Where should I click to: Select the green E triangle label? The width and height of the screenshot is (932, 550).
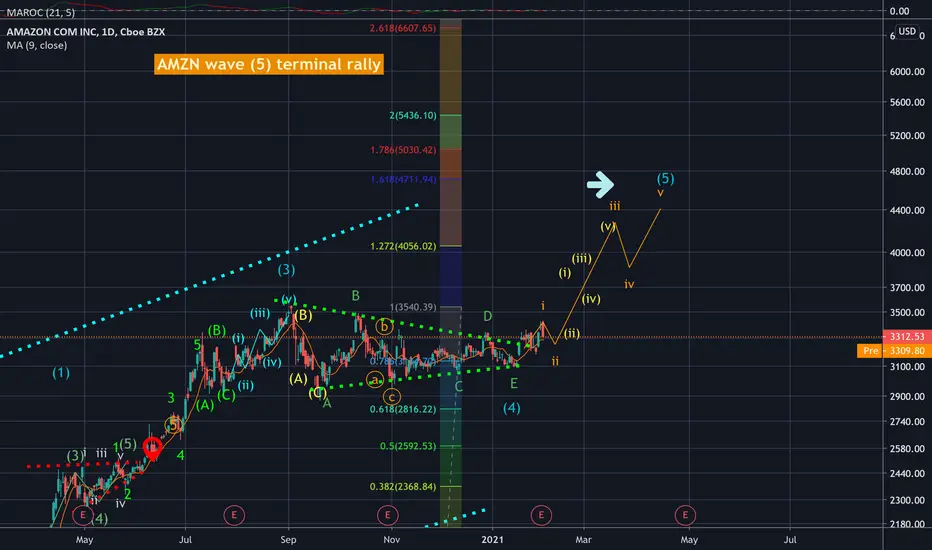click(514, 384)
